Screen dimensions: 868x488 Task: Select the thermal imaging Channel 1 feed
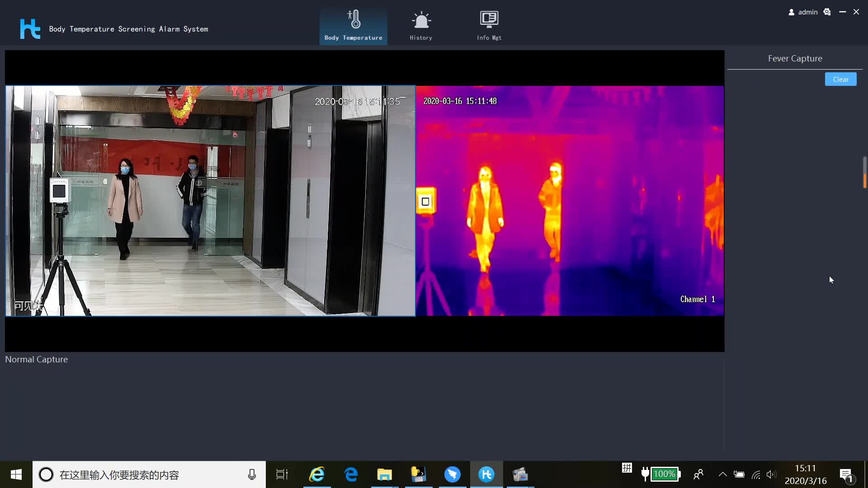point(570,201)
